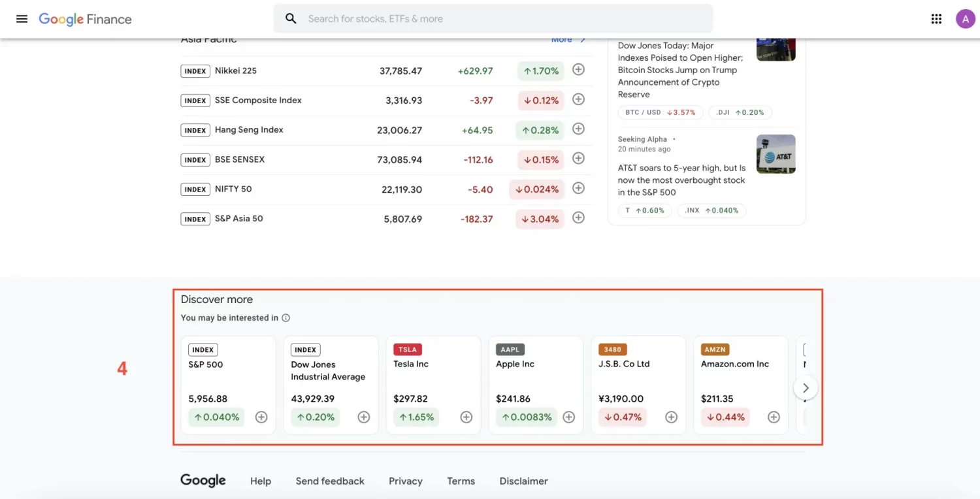Select the .INX news chip
Viewport: 980px width, 499px height.
coord(712,210)
